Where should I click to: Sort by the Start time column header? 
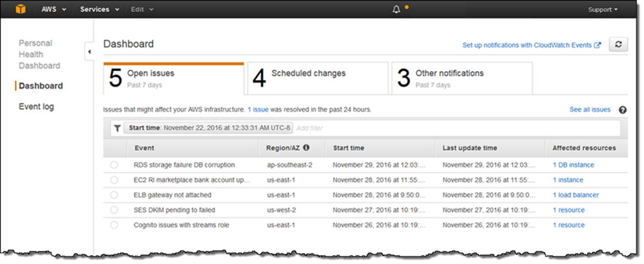pyautogui.click(x=349, y=148)
